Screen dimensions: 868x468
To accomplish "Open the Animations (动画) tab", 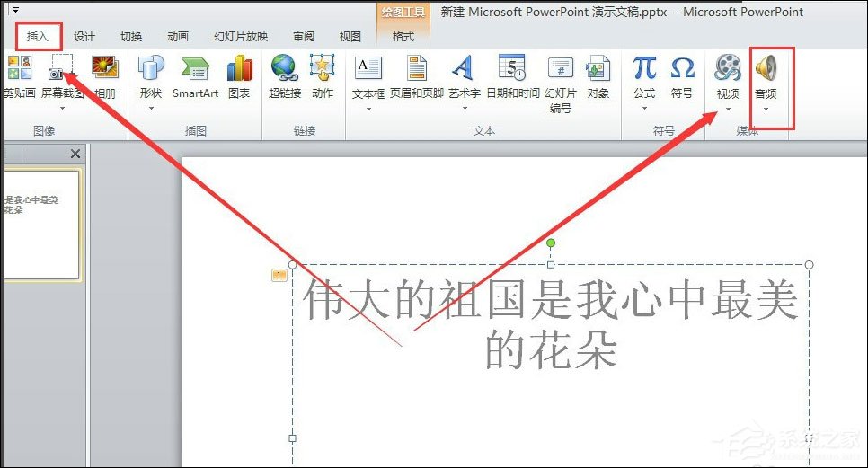I will coord(178,37).
